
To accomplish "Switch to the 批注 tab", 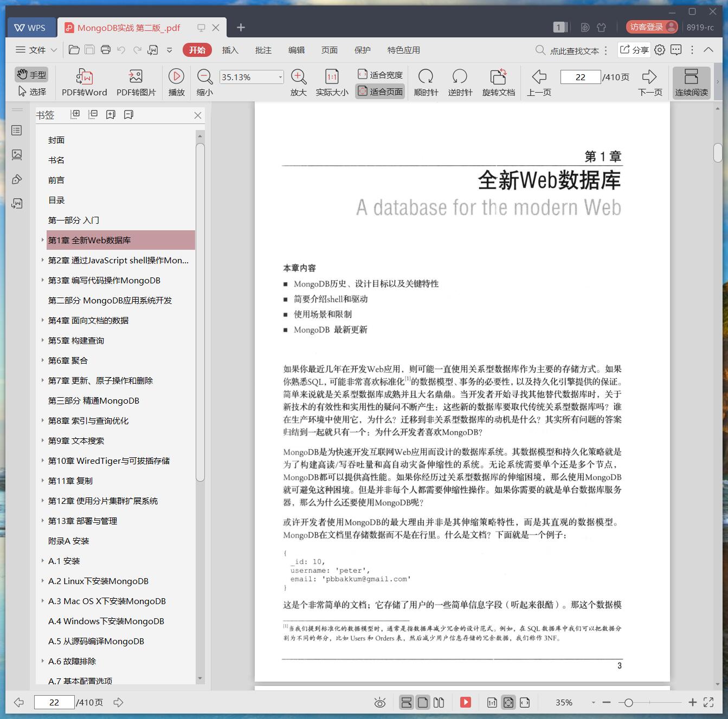I will pos(263,50).
